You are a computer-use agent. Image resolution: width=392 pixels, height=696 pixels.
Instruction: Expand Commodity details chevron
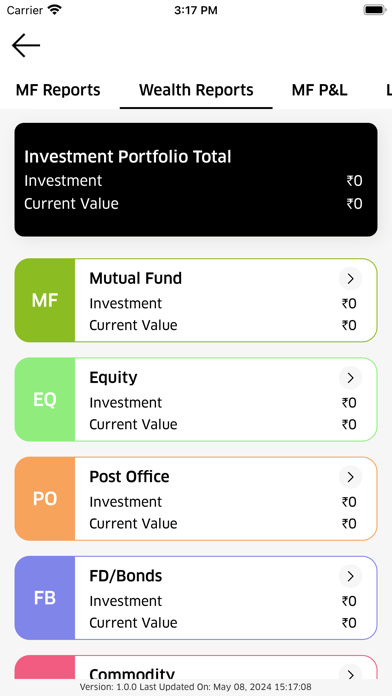click(x=350, y=672)
